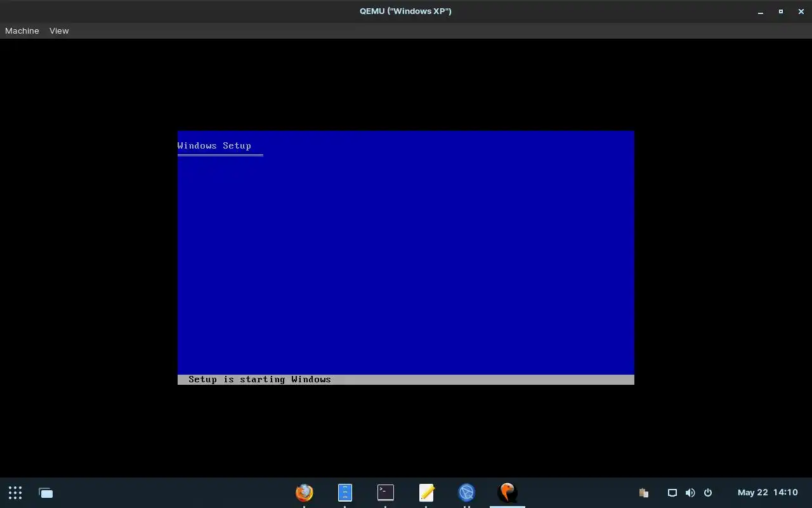Open the View menu
This screenshot has width=812, height=508.
(x=59, y=30)
